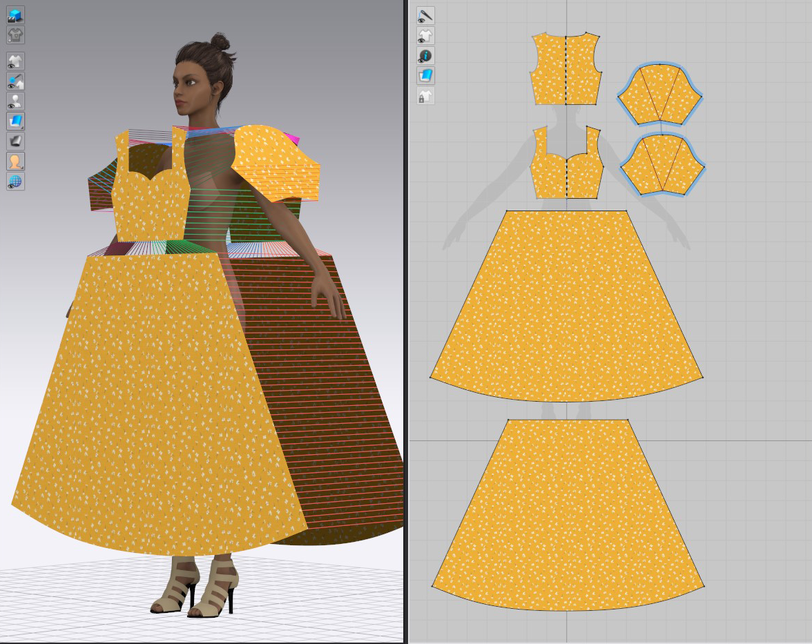Select the upper sleeve pattern piece
This screenshot has width=812, height=644.
[659, 95]
